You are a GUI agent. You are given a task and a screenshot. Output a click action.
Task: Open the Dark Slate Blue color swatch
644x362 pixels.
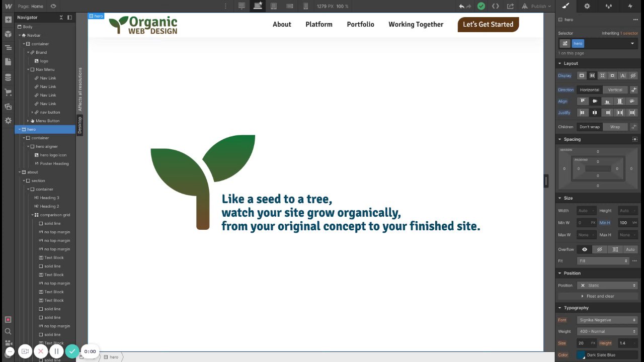(x=581, y=355)
